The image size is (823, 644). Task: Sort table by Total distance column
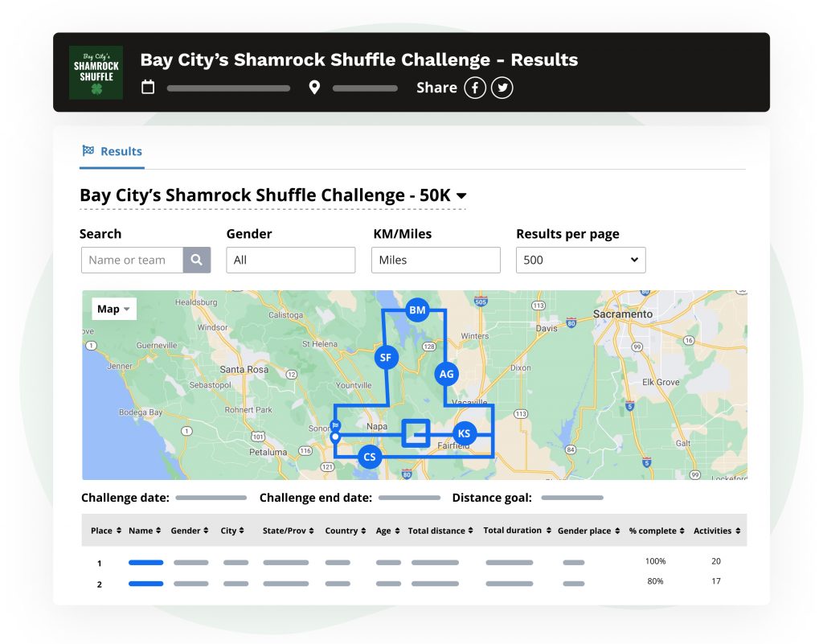click(440, 531)
